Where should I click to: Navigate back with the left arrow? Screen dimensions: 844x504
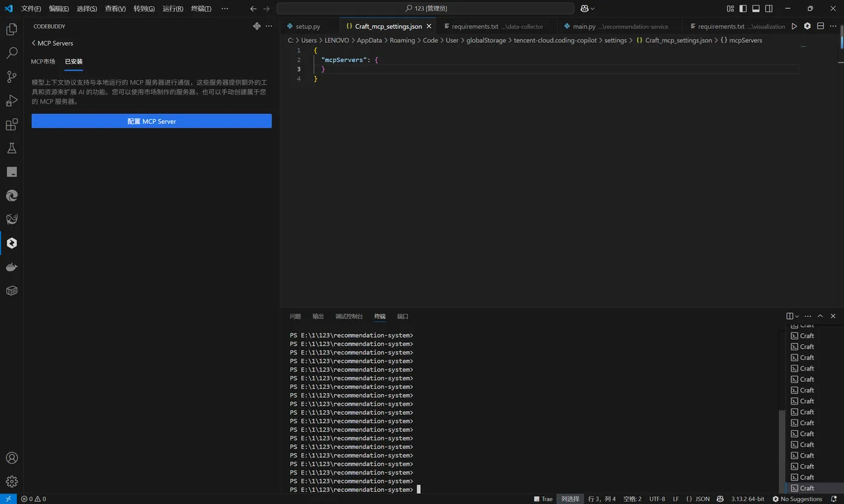[253, 8]
